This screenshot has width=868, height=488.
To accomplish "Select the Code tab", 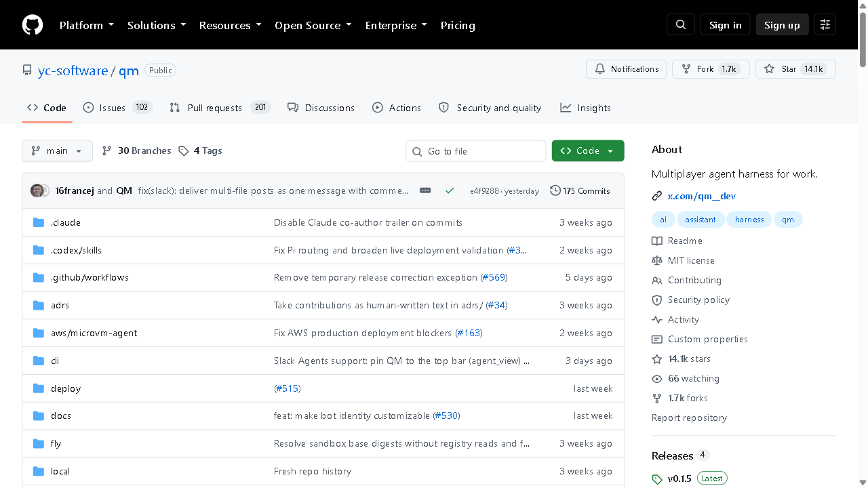I will [x=47, y=108].
